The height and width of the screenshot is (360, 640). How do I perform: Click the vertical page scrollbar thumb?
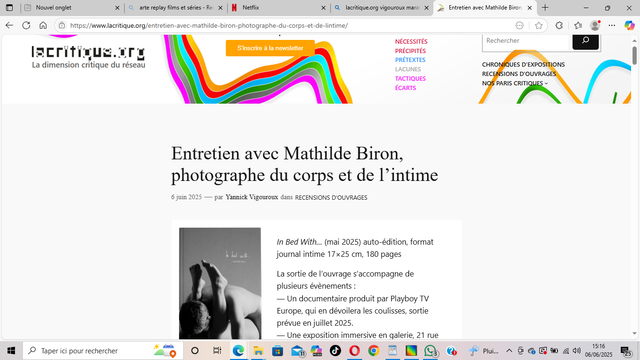click(x=634, y=56)
